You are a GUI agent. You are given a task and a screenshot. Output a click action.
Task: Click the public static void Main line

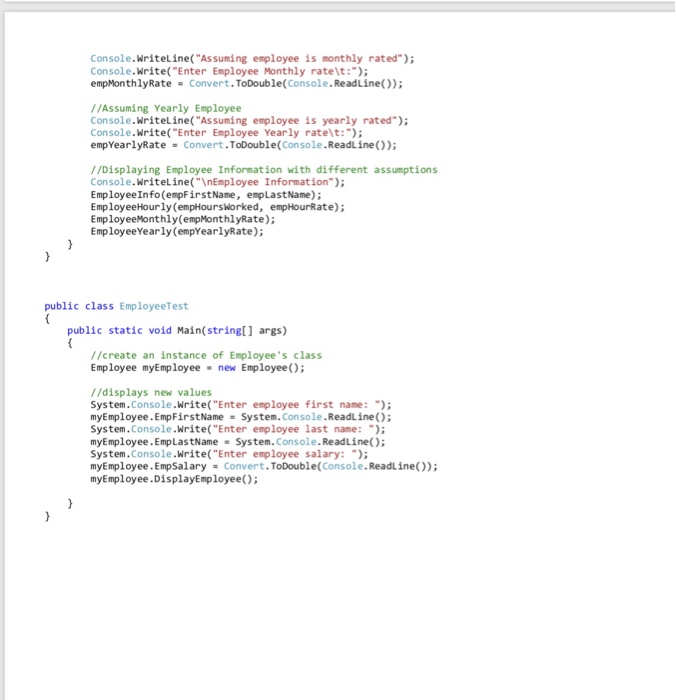[x=177, y=330]
